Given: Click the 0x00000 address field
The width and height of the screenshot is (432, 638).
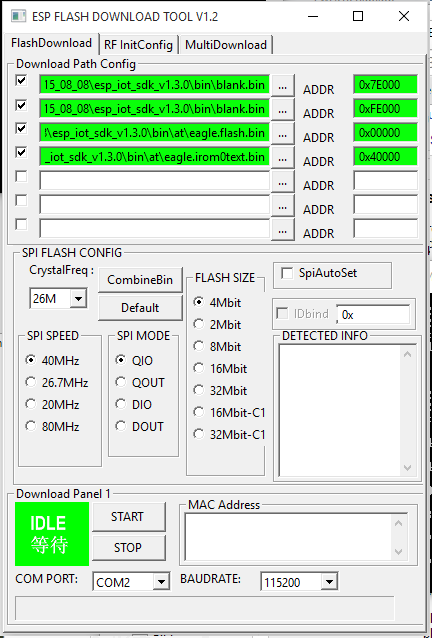Looking at the screenshot, I should [x=385, y=133].
